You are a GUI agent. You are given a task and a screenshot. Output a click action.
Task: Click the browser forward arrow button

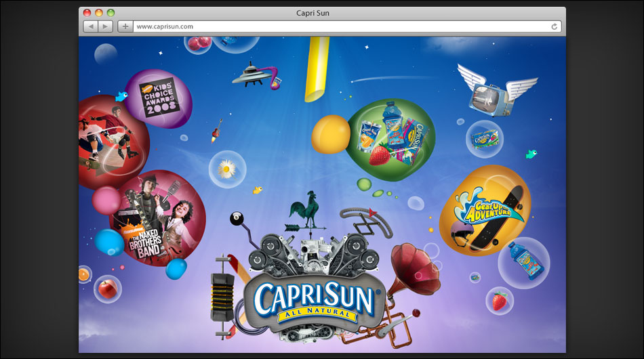coord(106,26)
